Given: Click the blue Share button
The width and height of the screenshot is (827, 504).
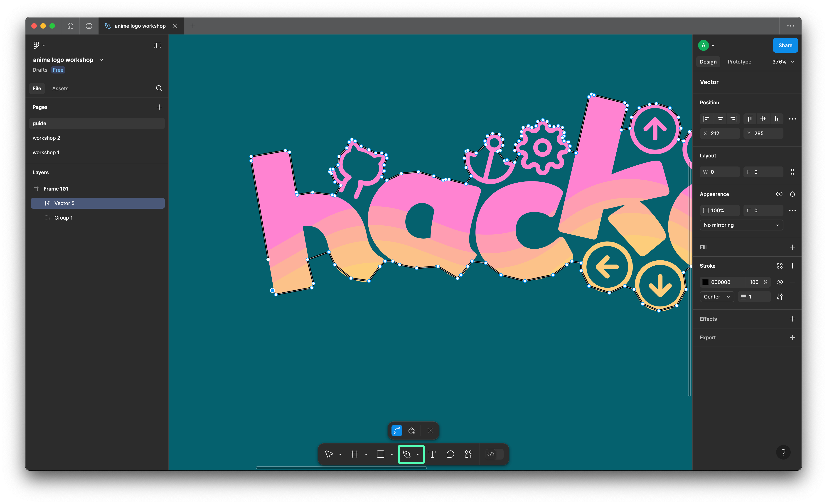Looking at the screenshot, I should click(785, 45).
